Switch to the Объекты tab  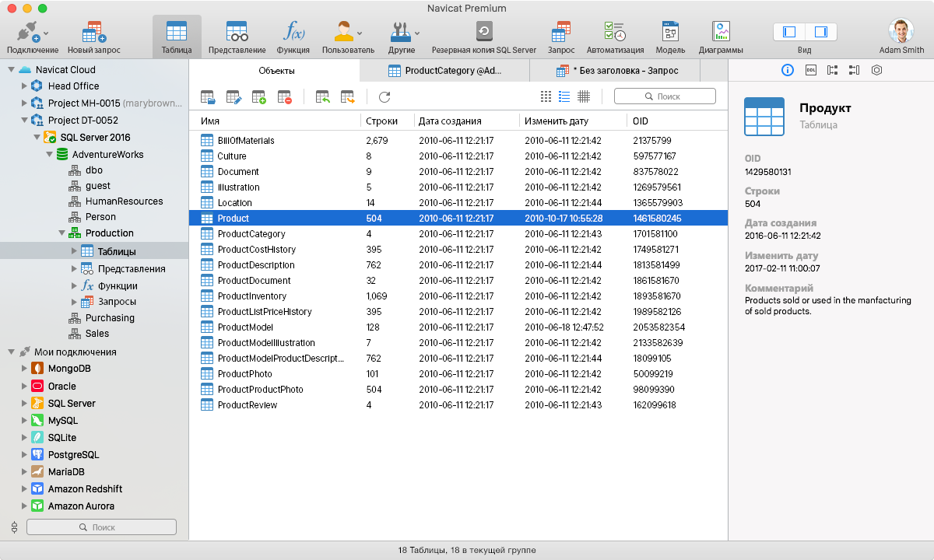276,71
